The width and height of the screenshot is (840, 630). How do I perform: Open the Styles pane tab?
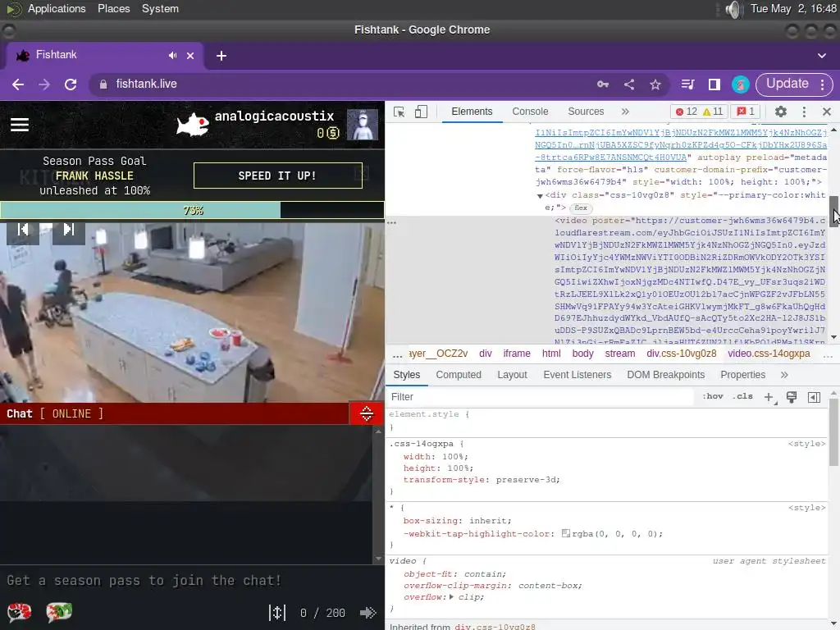407,375
